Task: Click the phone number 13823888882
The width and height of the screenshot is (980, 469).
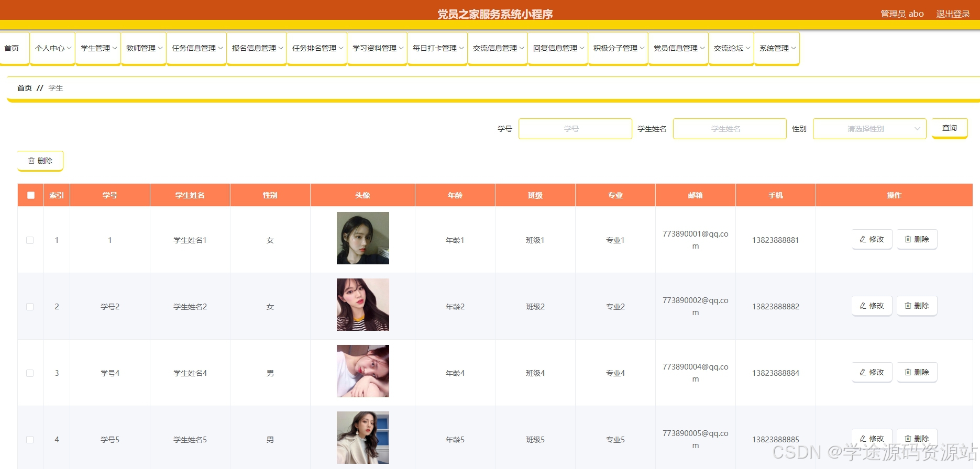Action: point(776,307)
